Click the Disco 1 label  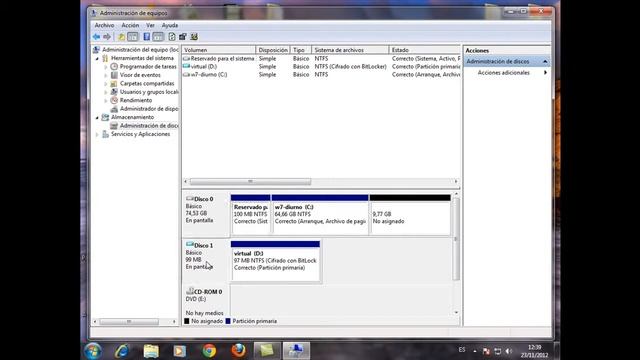click(203, 246)
